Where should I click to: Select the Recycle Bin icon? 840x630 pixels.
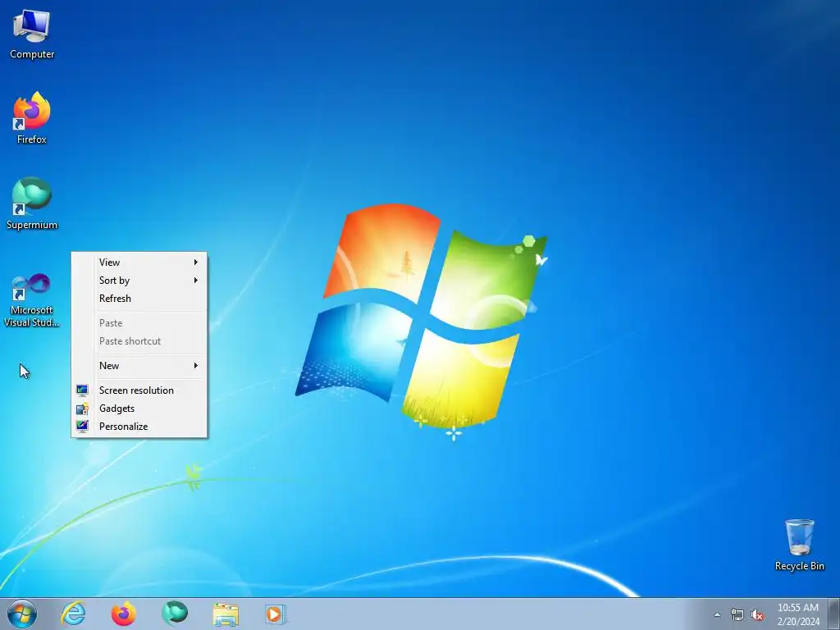pos(799,545)
